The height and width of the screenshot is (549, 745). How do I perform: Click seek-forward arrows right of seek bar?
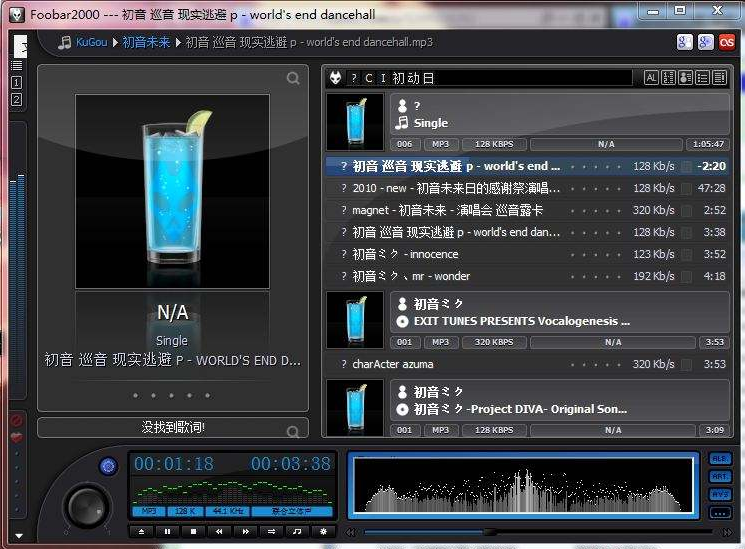(727, 532)
